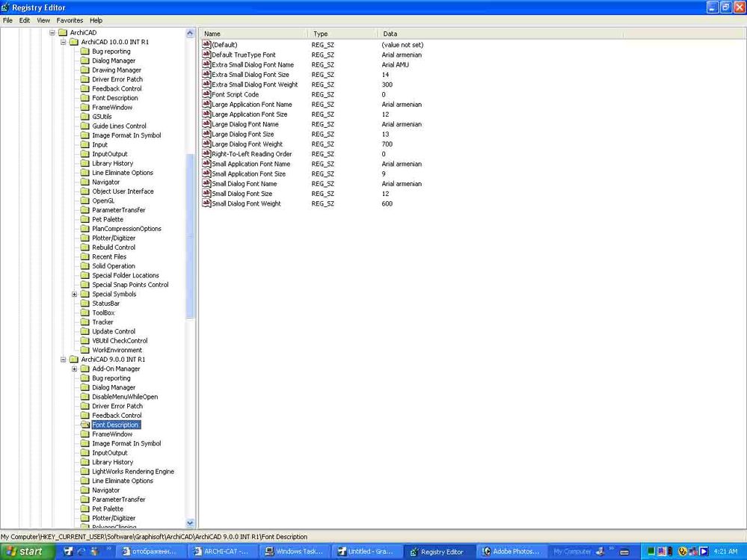Click the taskbar clock showing 4:21 AM

pos(725,552)
